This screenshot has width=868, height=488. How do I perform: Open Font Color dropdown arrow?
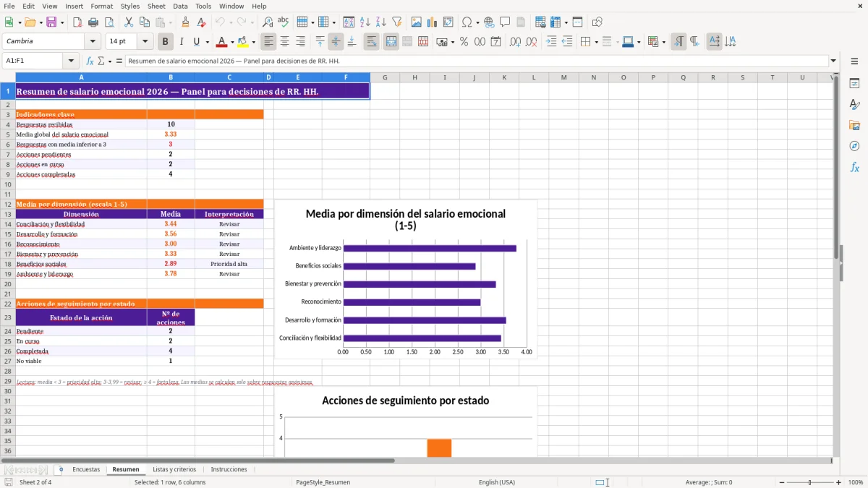pyautogui.click(x=231, y=42)
